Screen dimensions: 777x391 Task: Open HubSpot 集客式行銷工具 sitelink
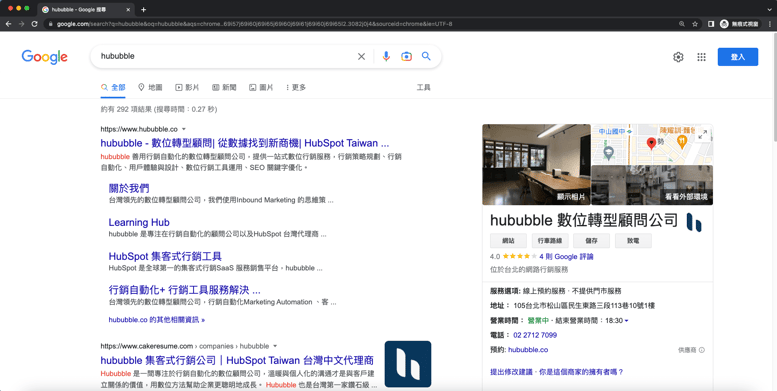(165, 256)
